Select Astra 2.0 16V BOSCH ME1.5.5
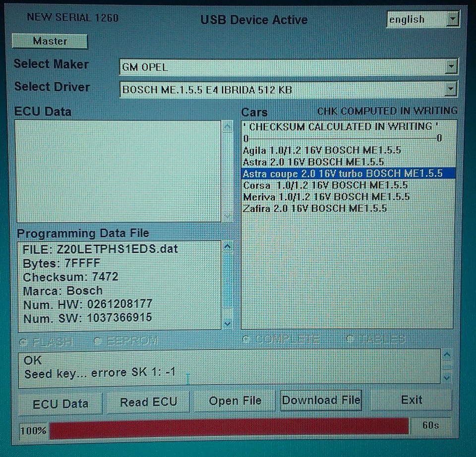This screenshot has height=457, width=476. (313, 162)
